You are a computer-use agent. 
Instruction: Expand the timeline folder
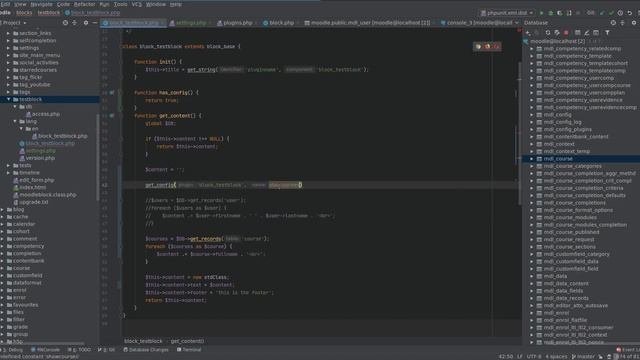[x=9, y=173]
